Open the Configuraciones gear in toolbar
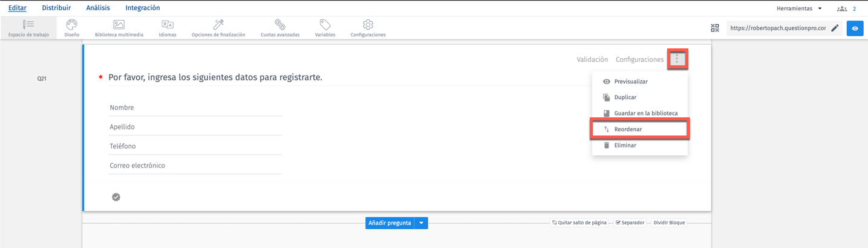The height and width of the screenshot is (248, 868). 368,28
